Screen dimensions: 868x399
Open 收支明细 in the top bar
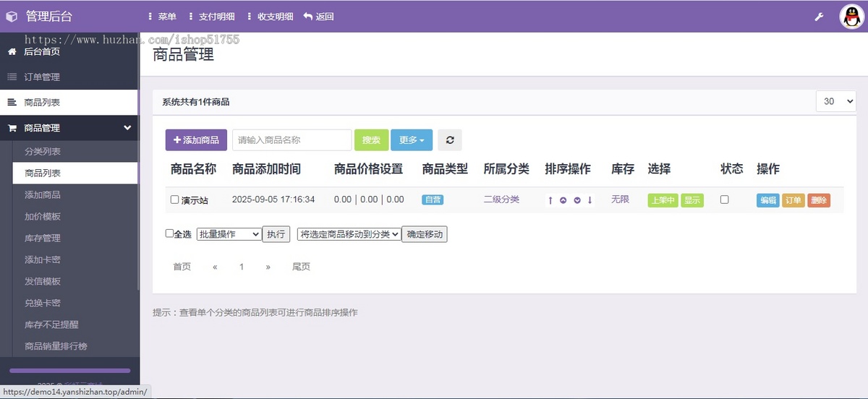coord(271,17)
